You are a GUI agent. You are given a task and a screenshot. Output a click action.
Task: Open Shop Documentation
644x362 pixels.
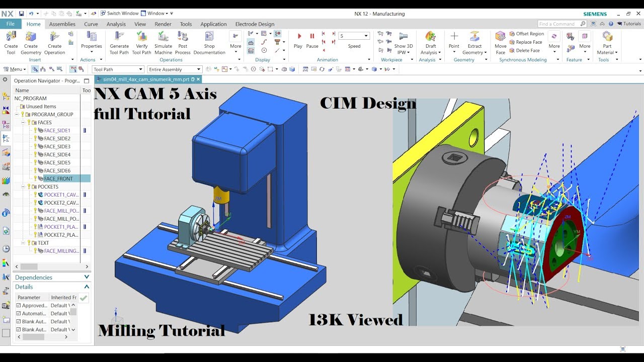click(x=209, y=43)
